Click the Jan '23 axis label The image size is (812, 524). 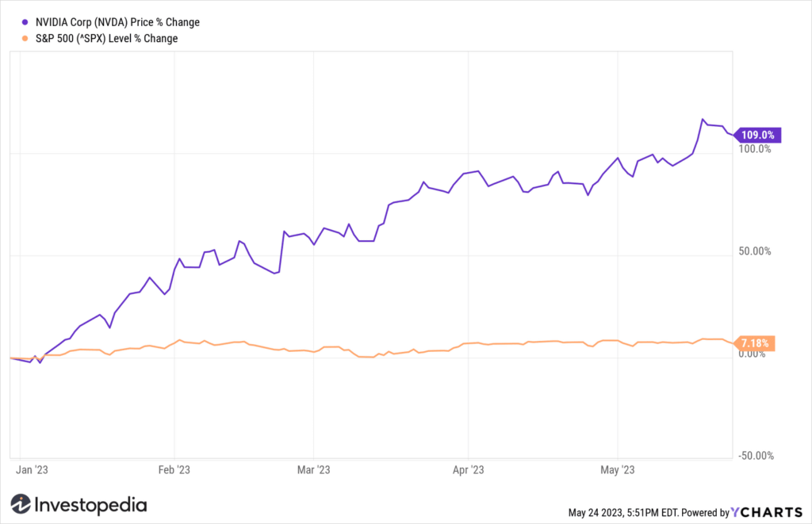tap(32, 469)
